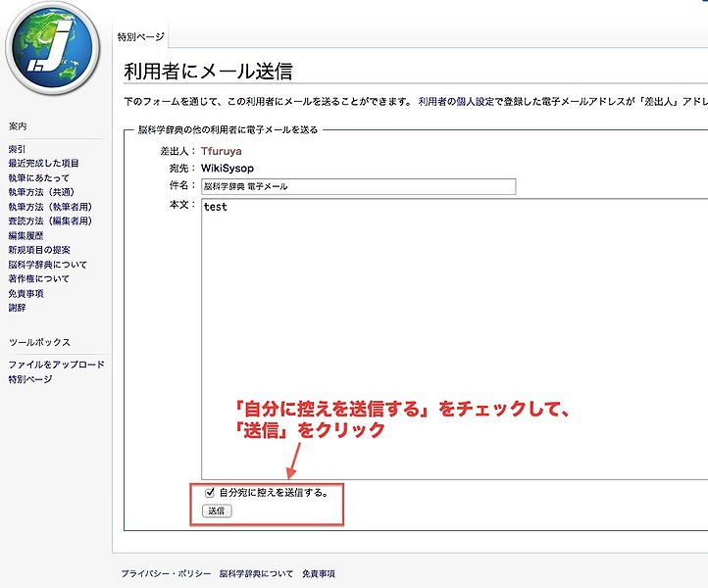Viewport: 708px width, 588px height.
Task: Open 新規項目の提案 sidebar link
Action: click(39, 250)
